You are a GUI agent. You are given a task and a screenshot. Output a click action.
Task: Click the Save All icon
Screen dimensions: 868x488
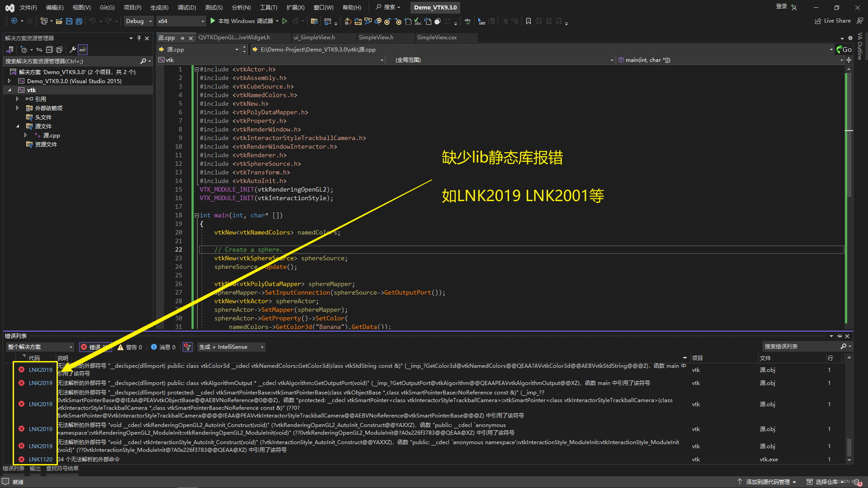79,21
